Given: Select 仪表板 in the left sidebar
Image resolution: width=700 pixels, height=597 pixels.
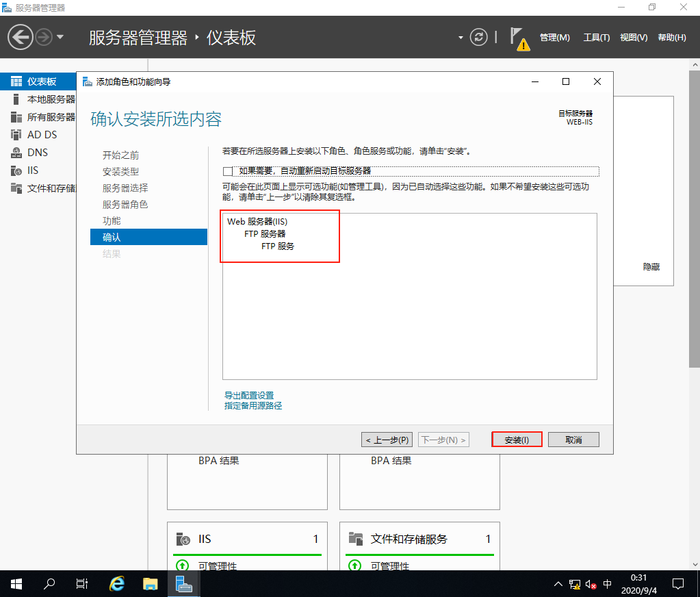Looking at the screenshot, I should click(38, 81).
